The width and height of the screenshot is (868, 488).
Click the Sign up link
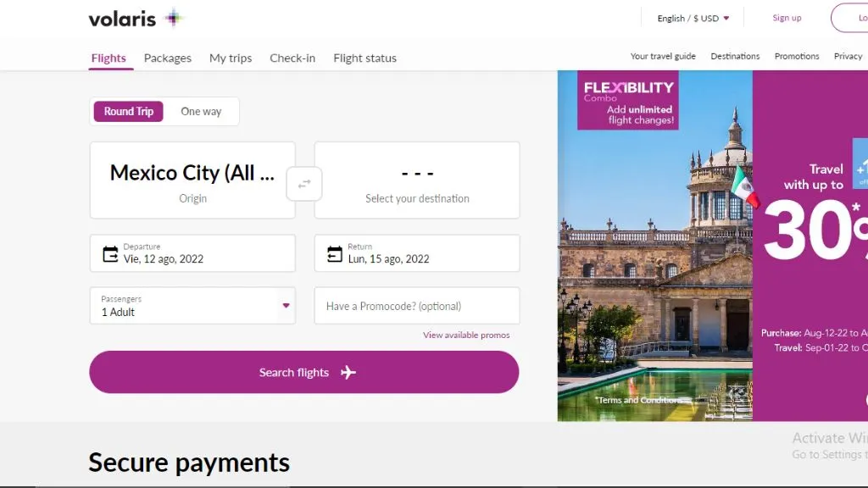point(787,18)
